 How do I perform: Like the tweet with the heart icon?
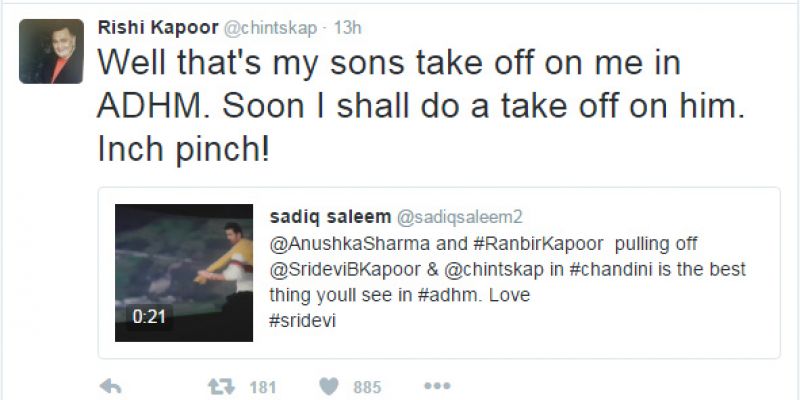(x=329, y=387)
